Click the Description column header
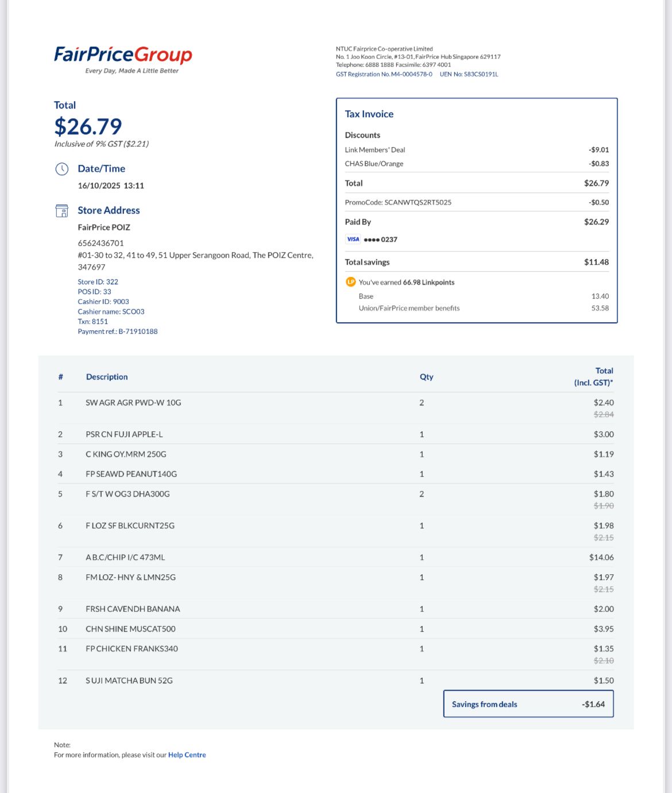Viewport: 672px width, 793px height. pos(107,377)
